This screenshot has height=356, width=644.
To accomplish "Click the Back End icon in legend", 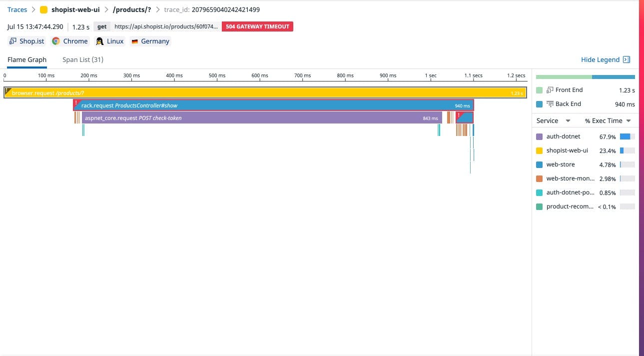I will 550,104.
